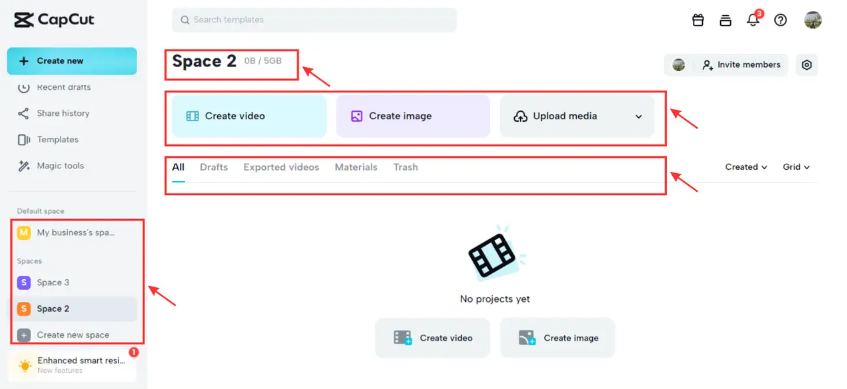This screenshot has height=389, width=847.
Task: Click the lightbulb icon on the new features card
Action: pos(25,365)
